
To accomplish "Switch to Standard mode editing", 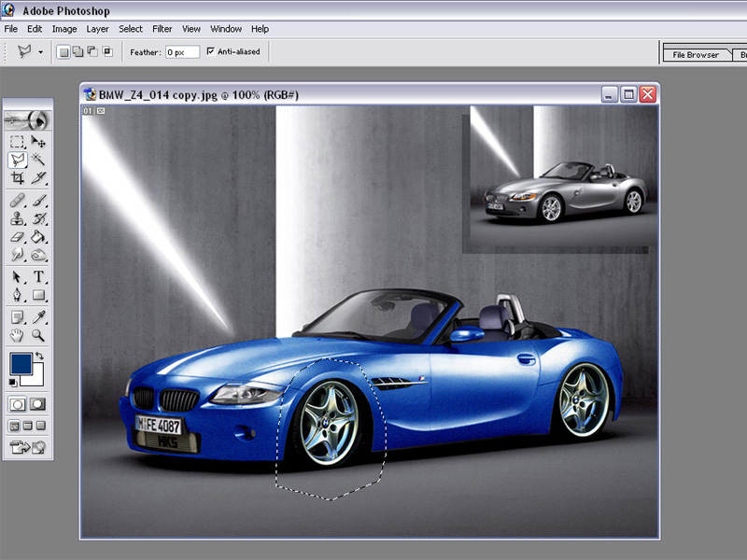I will pyautogui.click(x=18, y=404).
